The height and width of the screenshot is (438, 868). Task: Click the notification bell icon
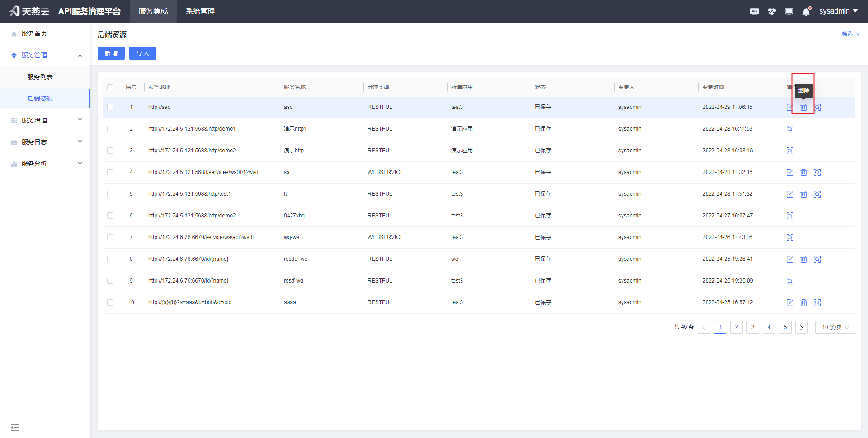click(x=806, y=12)
